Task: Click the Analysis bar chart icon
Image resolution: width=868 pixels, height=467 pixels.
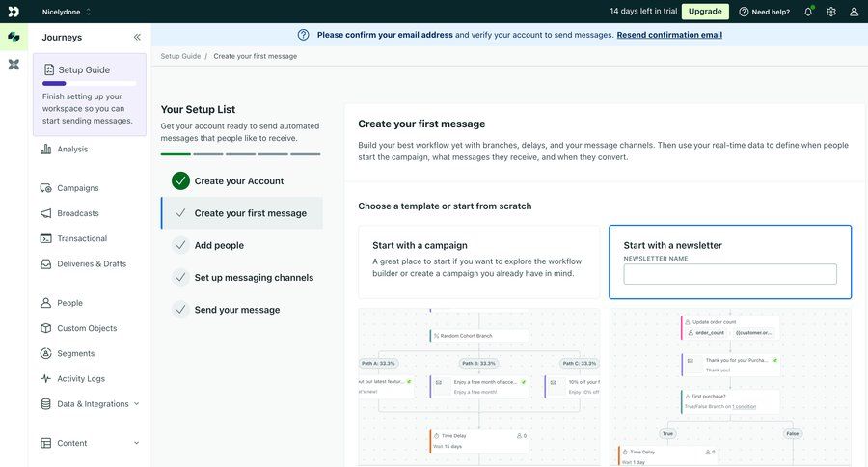Action: pos(46,149)
